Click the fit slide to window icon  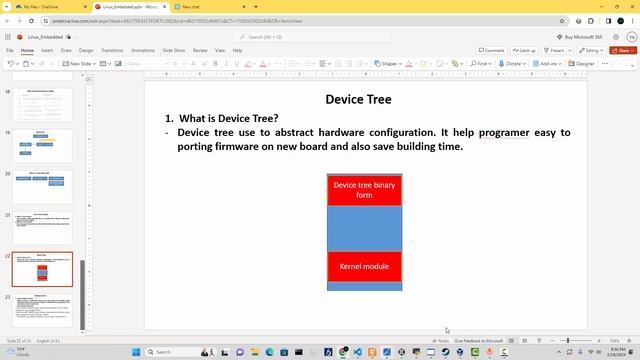point(629,340)
